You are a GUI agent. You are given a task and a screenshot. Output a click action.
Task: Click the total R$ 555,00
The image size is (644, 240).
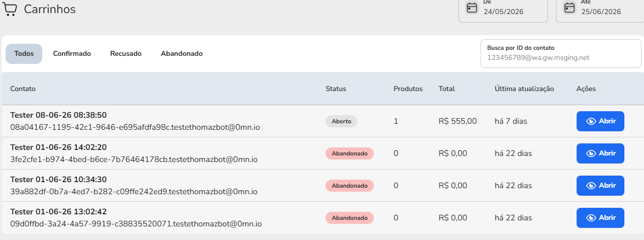(458, 121)
